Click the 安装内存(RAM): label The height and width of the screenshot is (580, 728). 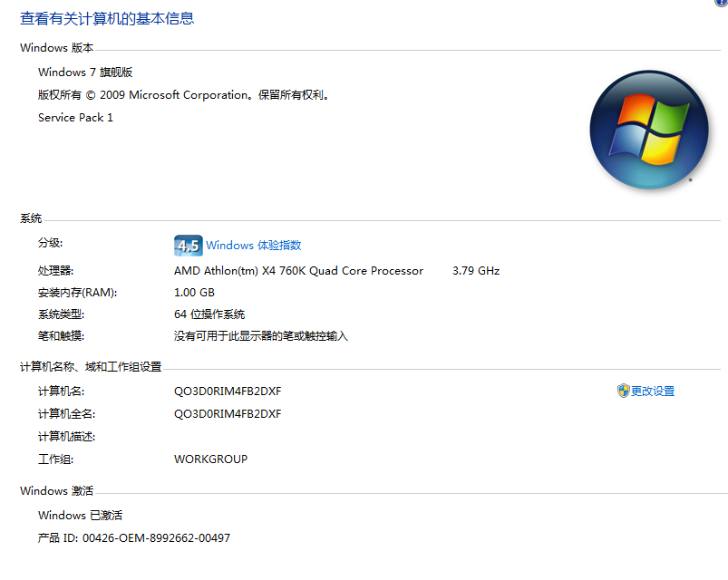pos(78,293)
